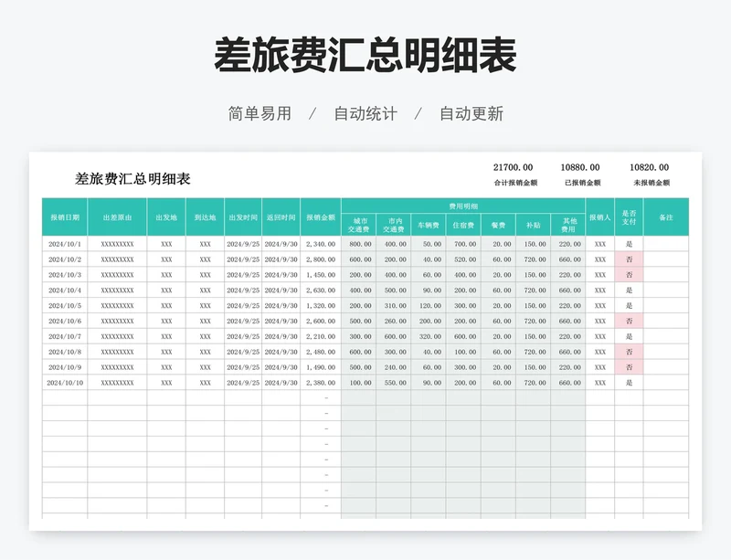This screenshot has width=731, height=560.
Task: Click the date cell 2024/10/10
Action: [65, 383]
